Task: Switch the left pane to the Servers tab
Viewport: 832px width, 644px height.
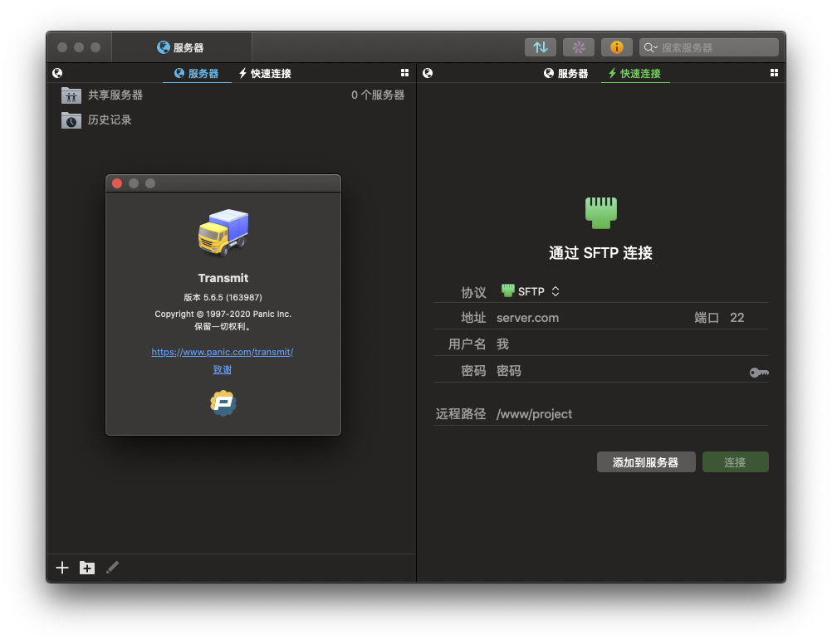Action: pos(197,73)
